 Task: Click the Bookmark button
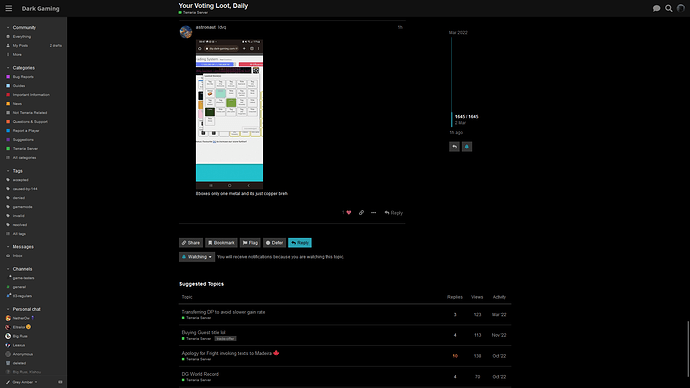[x=221, y=243]
